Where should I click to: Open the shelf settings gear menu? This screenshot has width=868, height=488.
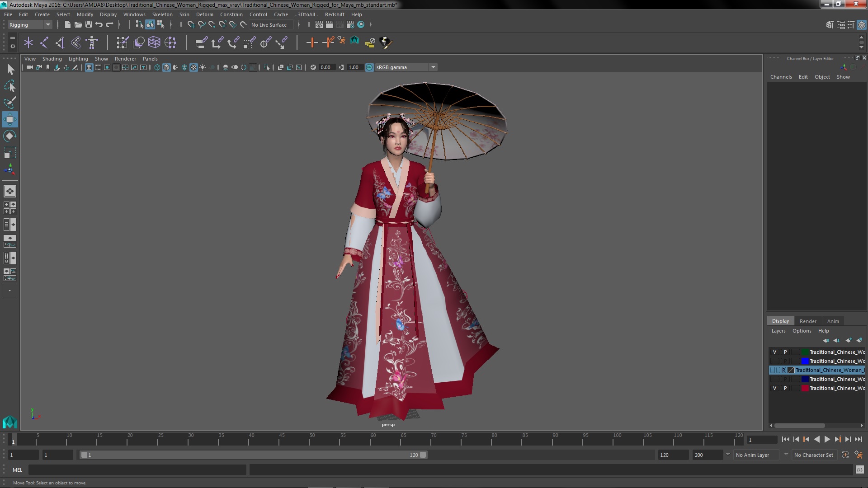[13, 46]
